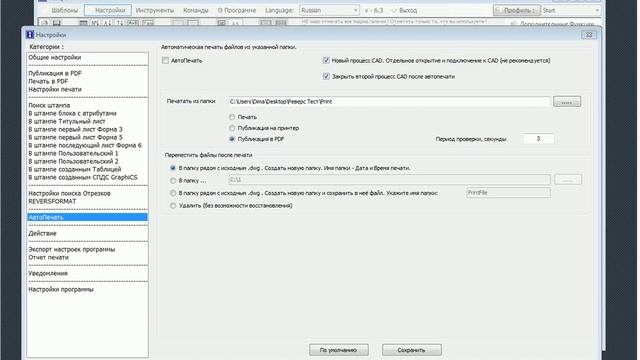Open the Шаблоны menu
This screenshot has height=360, width=640.
point(64,10)
